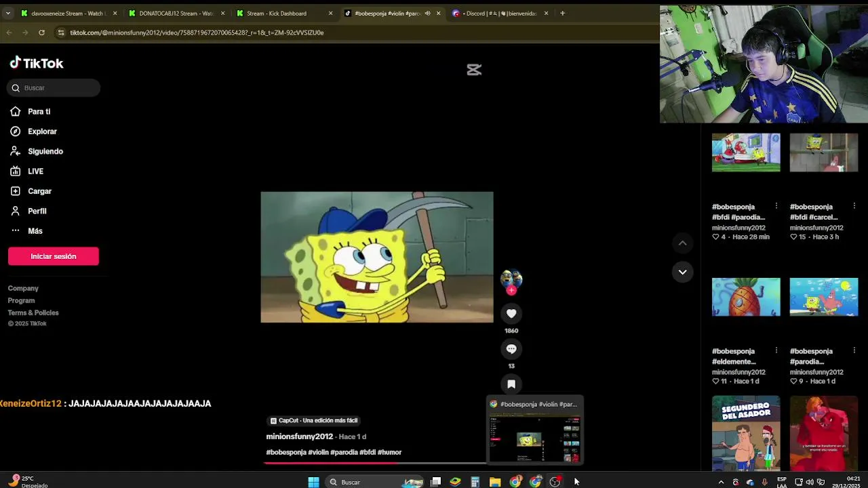
Task: View site information icon in address bar
Action: point(60,33)
